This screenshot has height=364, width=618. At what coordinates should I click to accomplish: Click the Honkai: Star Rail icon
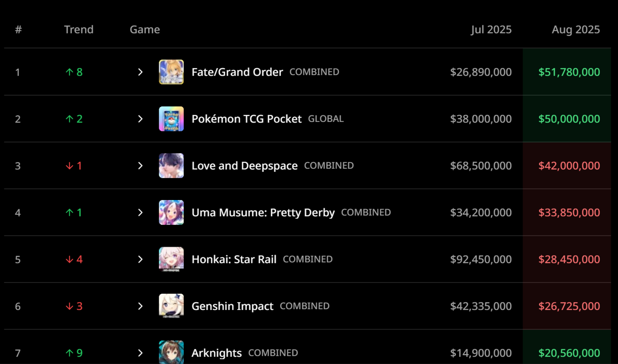171,259
